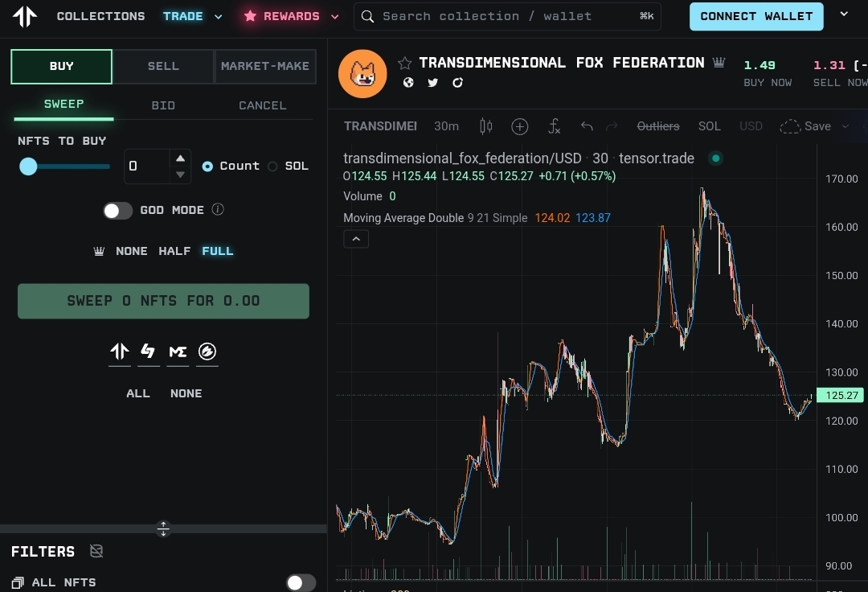This screenshot has height=592, width=868.
Task: Switch to the Sell tab
Action: [163, 66]
